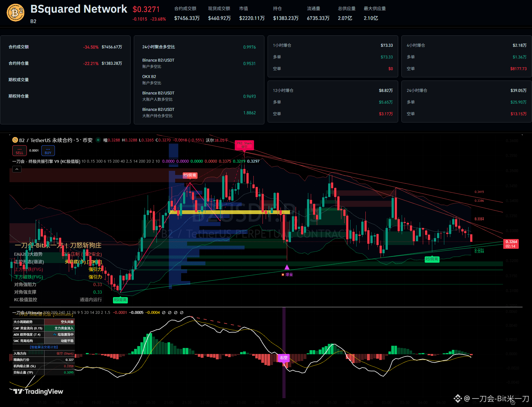Click the 大账户持仓多空比 value 1.8862
This screenshot has height=407, width=532.
[249, 113]
